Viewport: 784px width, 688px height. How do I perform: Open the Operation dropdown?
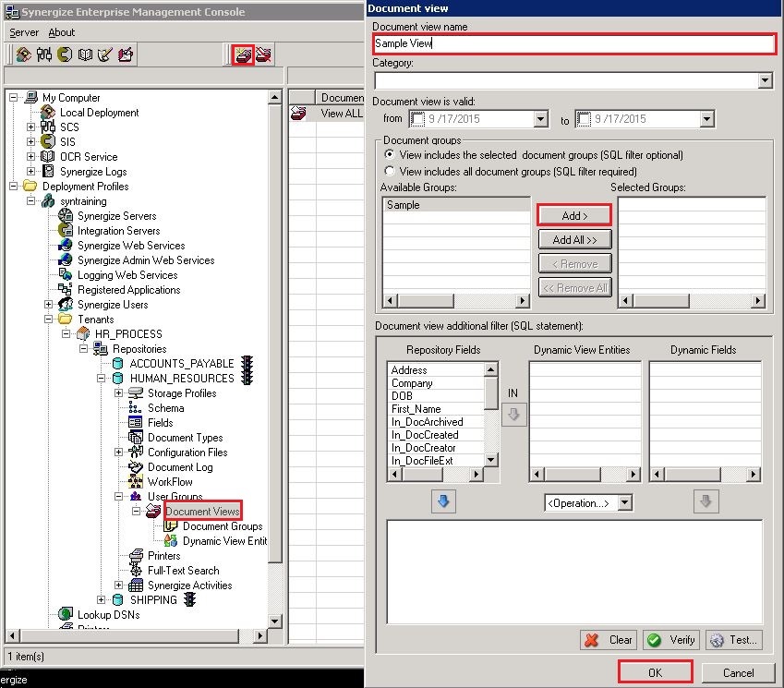point(624,502)
